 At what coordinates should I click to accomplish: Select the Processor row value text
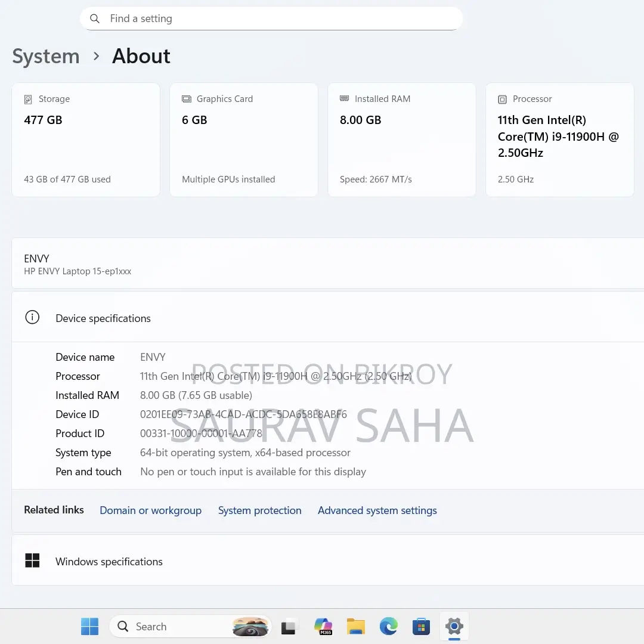pyautogui.click(x=275, y=376)
